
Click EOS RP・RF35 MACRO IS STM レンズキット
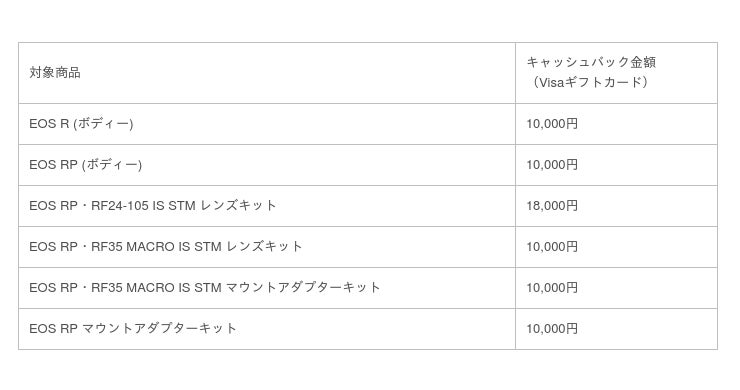pyautogui.click(x=166, y=246)
